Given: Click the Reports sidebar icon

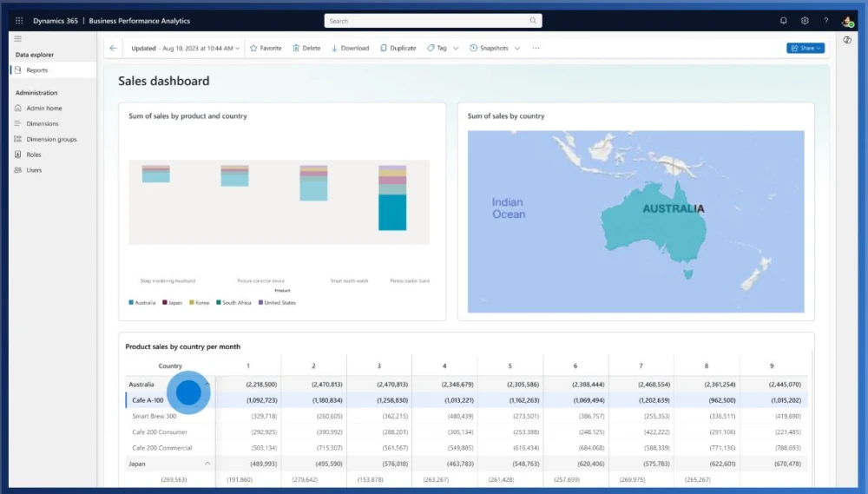Looking at the screenshot, I should (17, 70).
